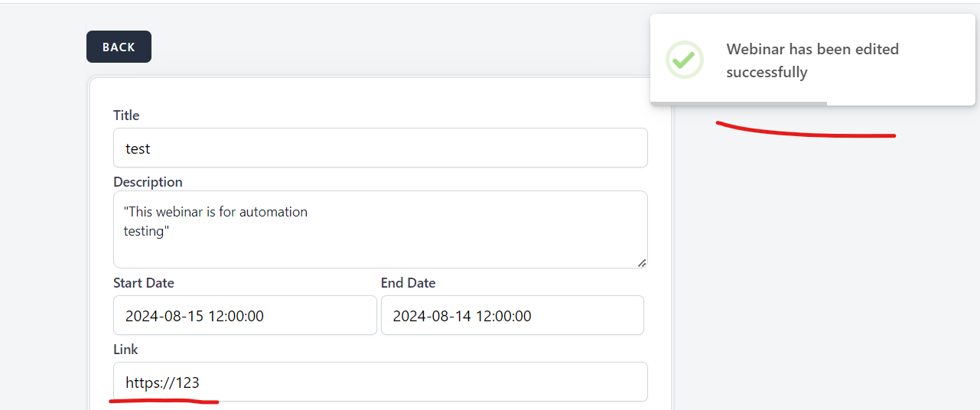Place cursor right after the word 'test'

click(x=151, y=148)
